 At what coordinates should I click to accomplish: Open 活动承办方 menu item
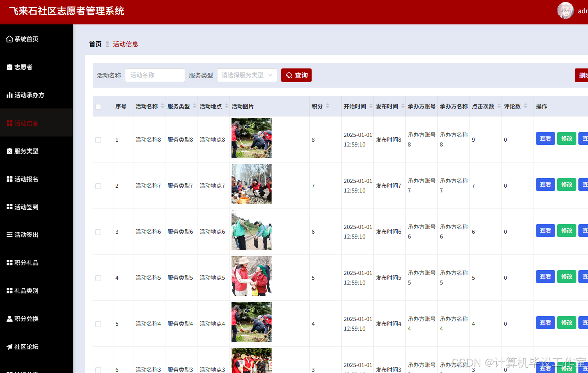coord(36,95)
